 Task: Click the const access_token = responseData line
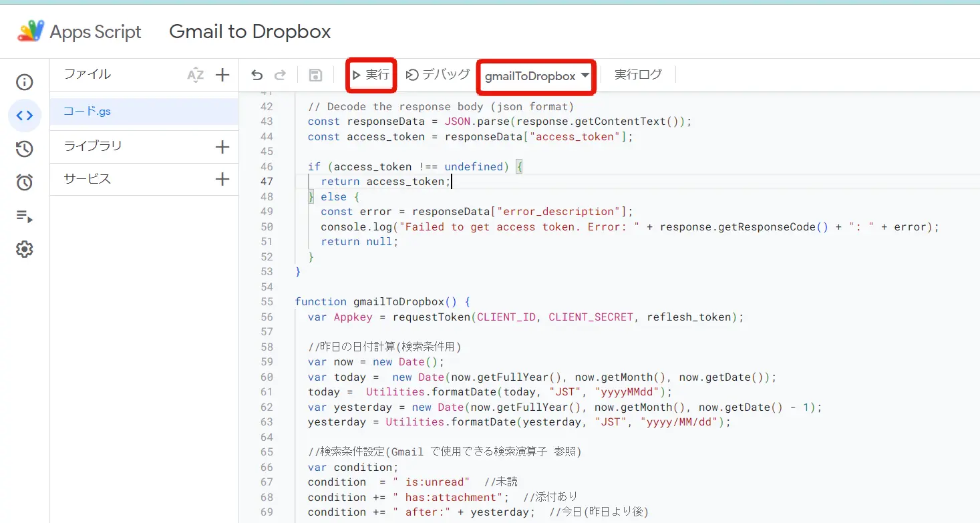pos(470,137)
